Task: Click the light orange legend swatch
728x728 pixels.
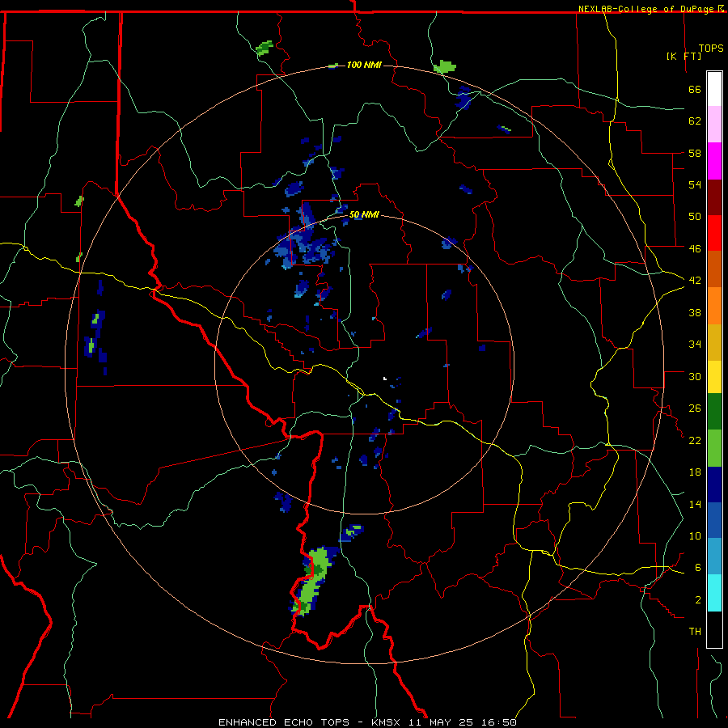Action: 714,306
